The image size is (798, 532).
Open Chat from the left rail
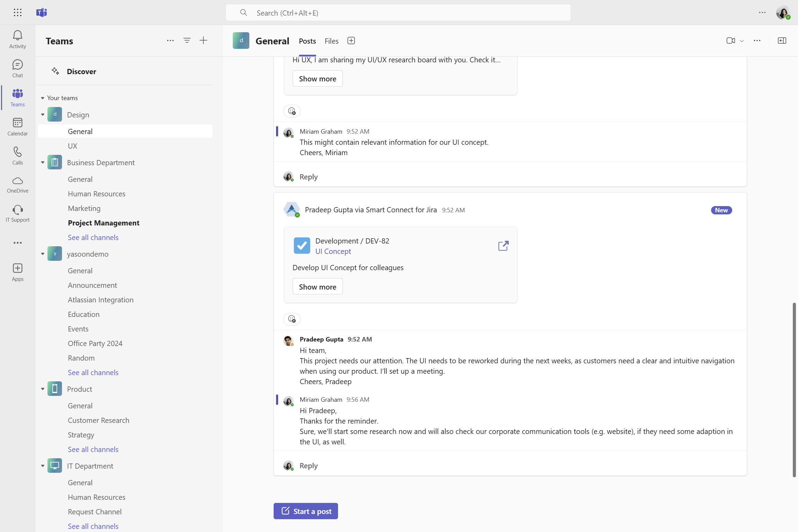pos(17,68)
